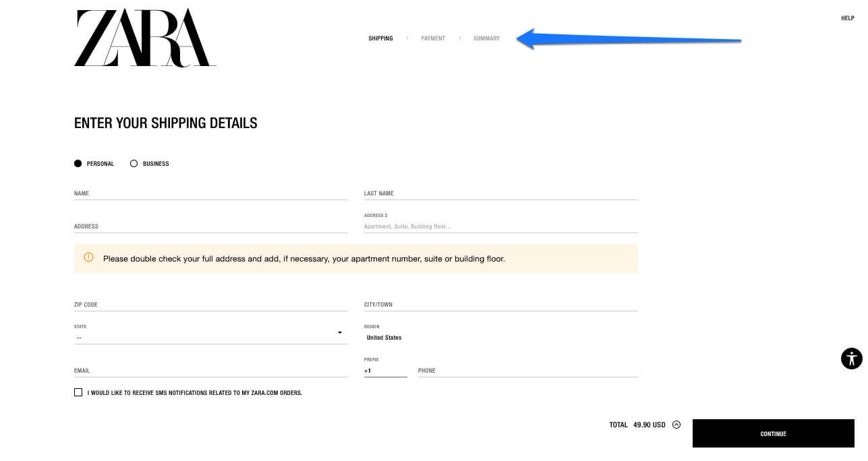The height and width of the screenshot is (461, 868).
Task: Click the warning icon in address notice
Action: pos(88,257)
